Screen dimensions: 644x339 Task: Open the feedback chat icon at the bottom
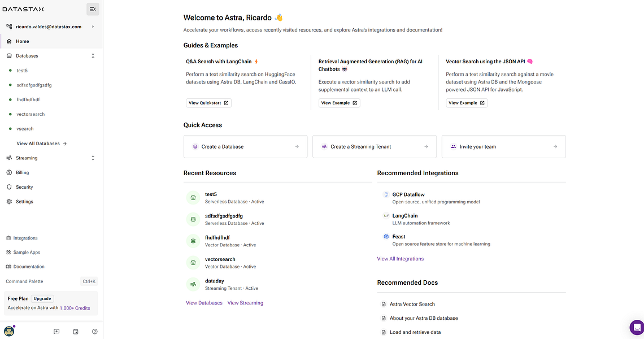(x=56, y=332)
